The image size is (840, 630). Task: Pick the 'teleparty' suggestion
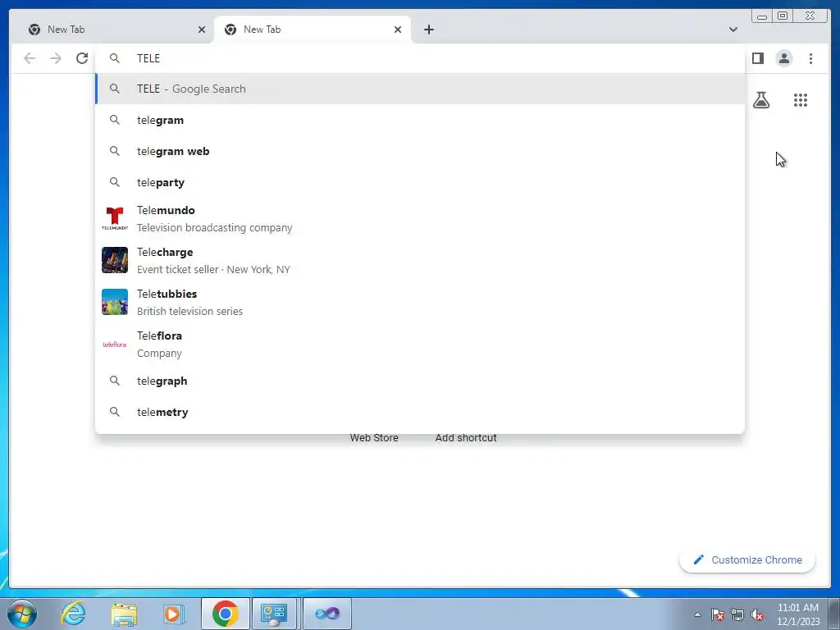click(420, 182)
